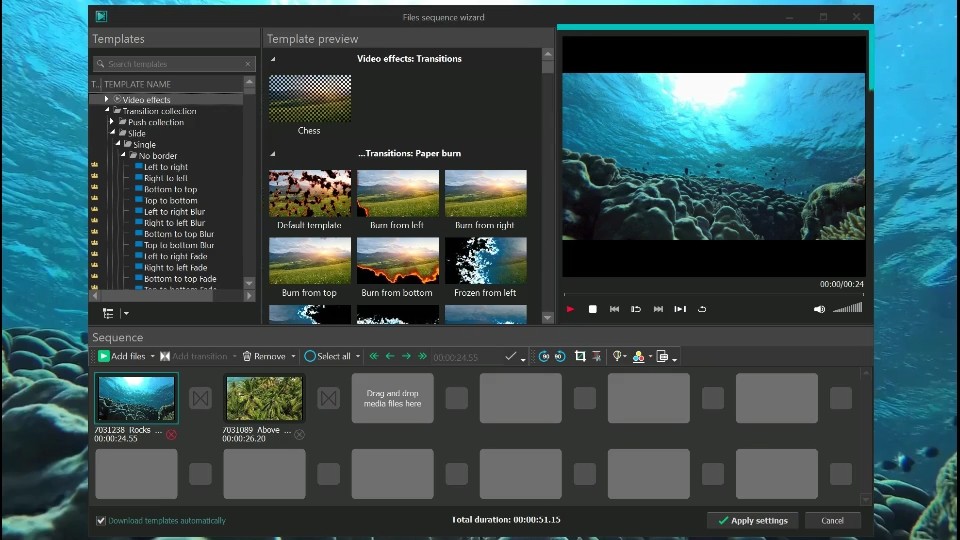Click the Apply settings button
Screen dimensions: 960x540
tap(752, 520)
